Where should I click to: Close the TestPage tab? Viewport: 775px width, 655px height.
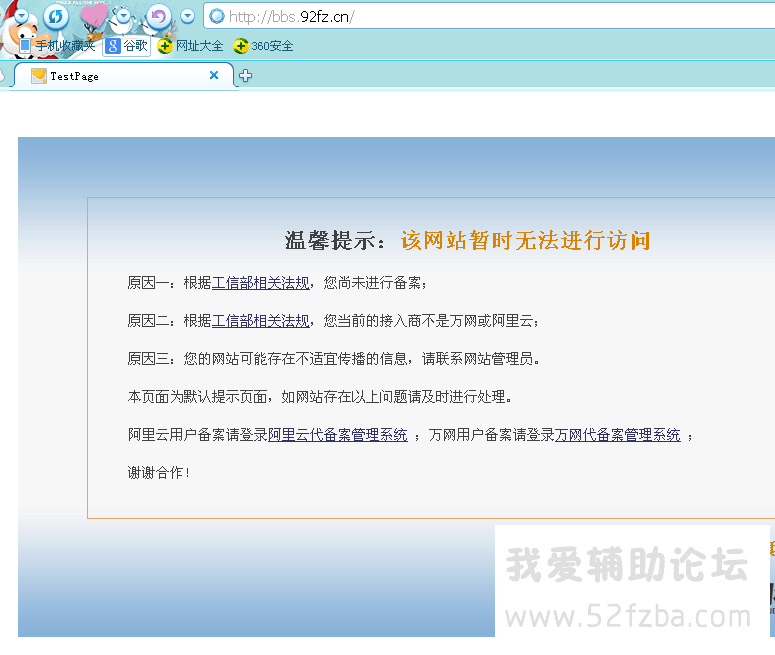214,75
